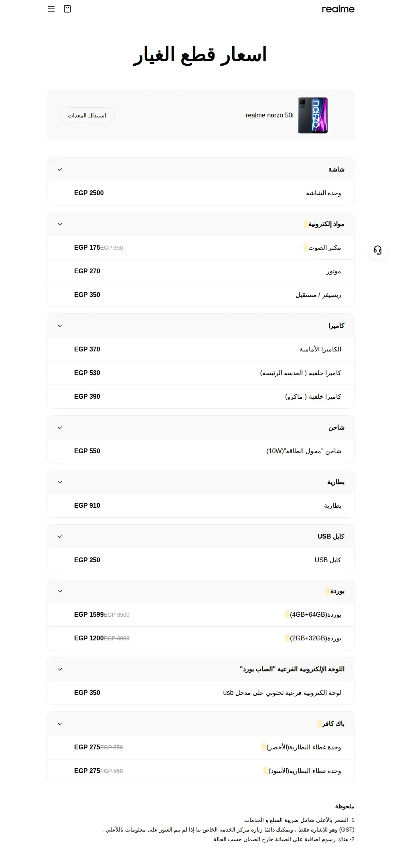
Task: Collapse the بوردة section chevron
Action: 60,591
